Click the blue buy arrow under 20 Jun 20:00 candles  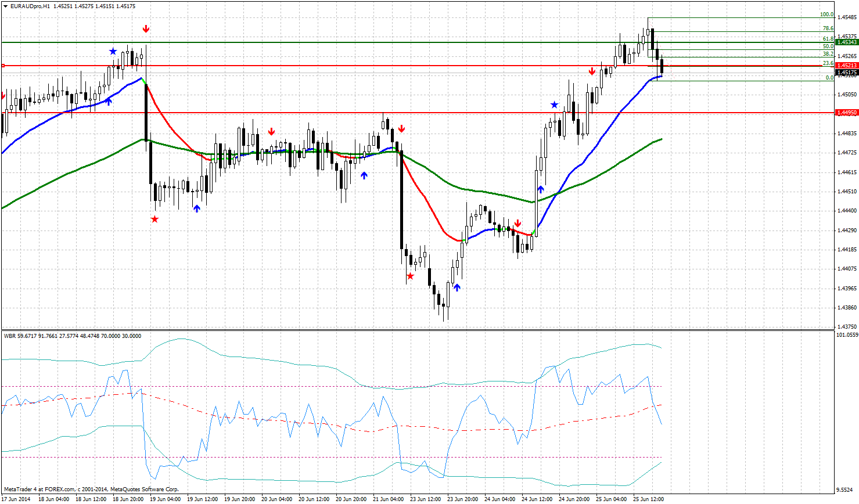coord(365,174)
